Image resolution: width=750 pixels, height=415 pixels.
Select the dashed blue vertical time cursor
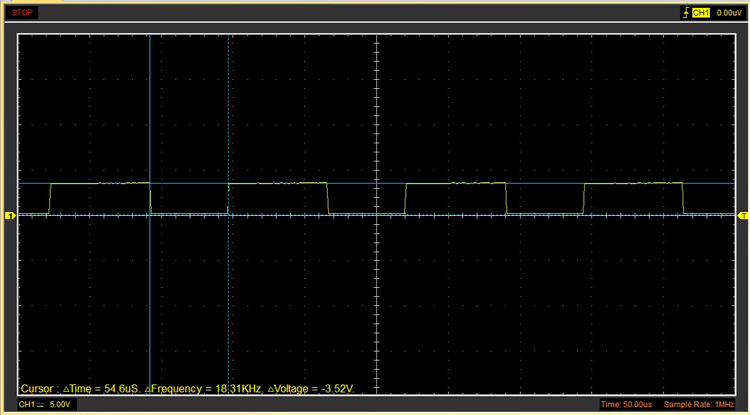pyautogui.click(x=229, y=214)
